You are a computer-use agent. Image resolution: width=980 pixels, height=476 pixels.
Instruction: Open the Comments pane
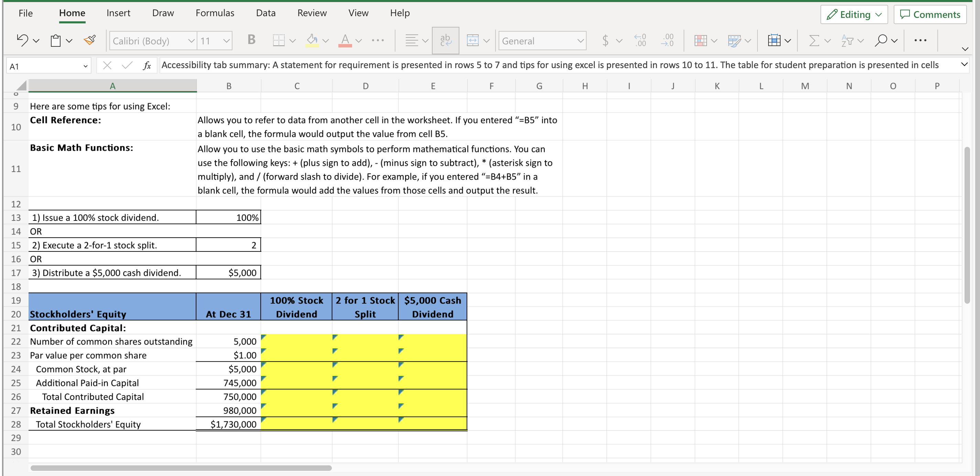tap(930, 14)
